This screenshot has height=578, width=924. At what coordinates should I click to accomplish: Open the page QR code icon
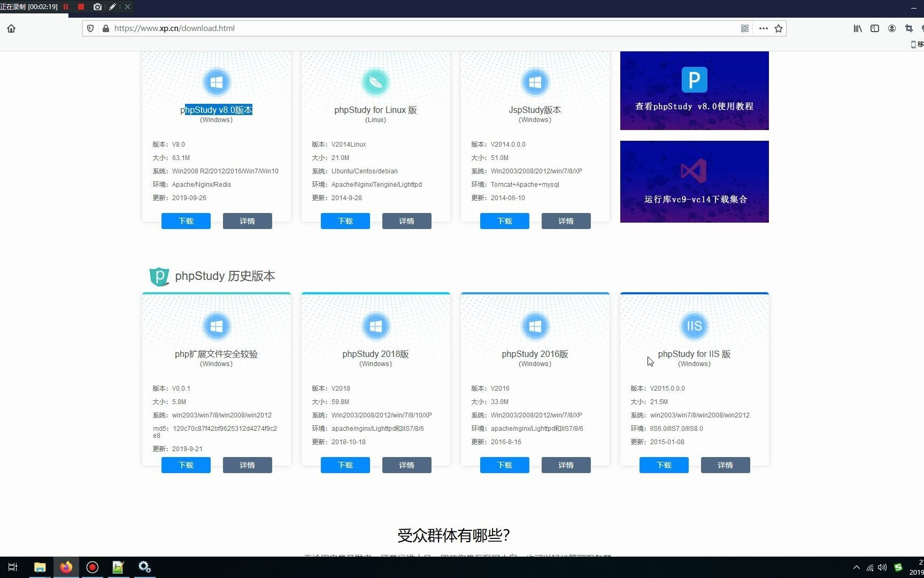pos(745,28)
